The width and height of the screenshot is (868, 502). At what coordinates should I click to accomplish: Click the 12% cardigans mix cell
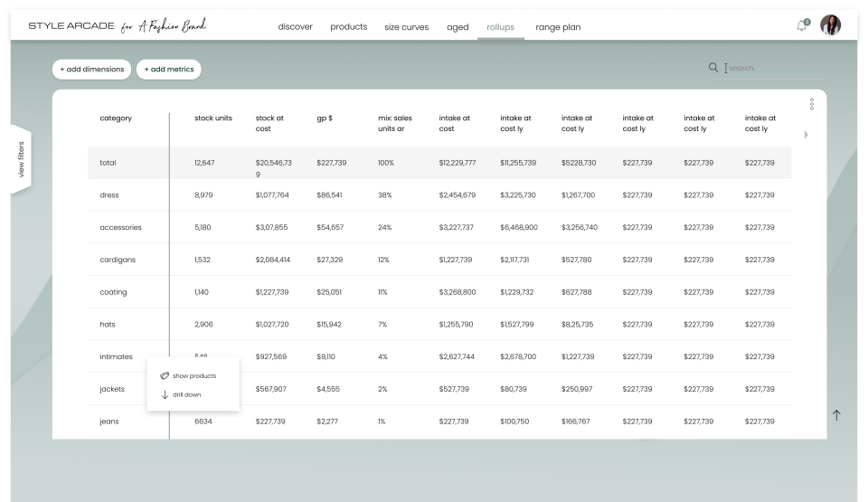coord(383,260)
